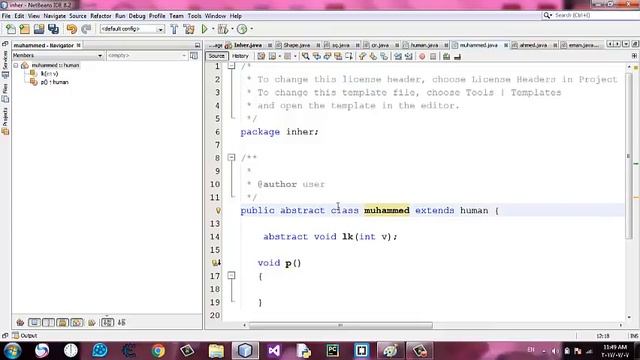Image resolution: width=640 pixels, height=360 pixels.
Task: Build the project with hammer icon
Action: tap(174, 29)
